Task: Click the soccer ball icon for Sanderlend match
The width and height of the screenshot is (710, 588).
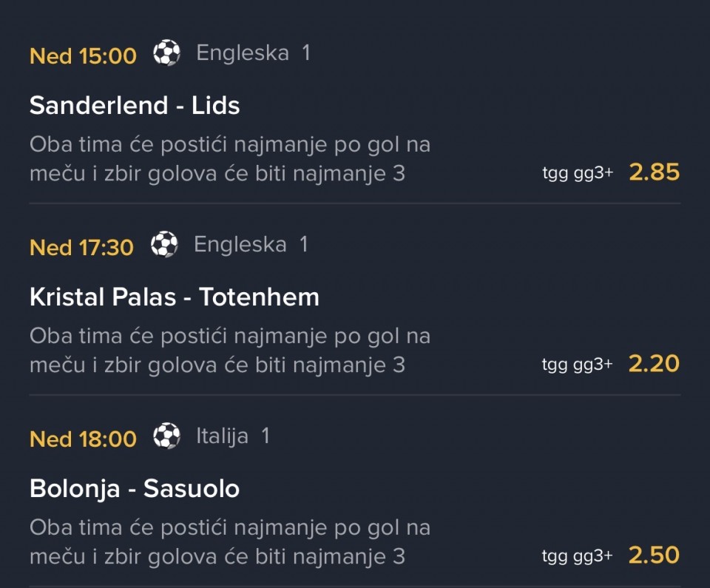Action: [166, 53]
